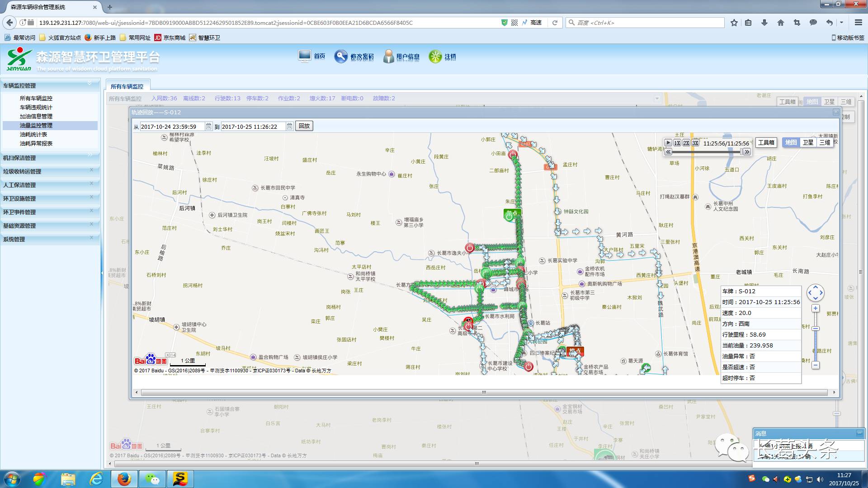
Task: Open 所有车辆监控 in the sidebar
Action: tap(36, 98)
